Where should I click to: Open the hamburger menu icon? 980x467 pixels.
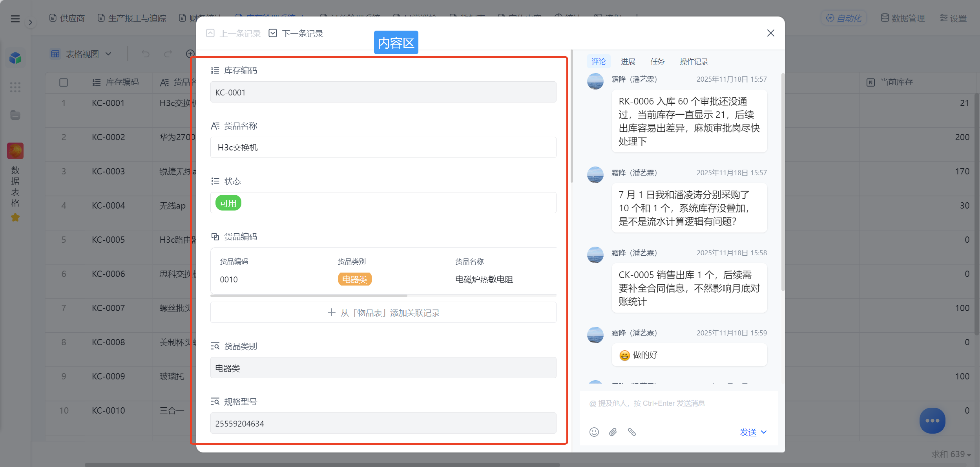[x=15, y=18]
